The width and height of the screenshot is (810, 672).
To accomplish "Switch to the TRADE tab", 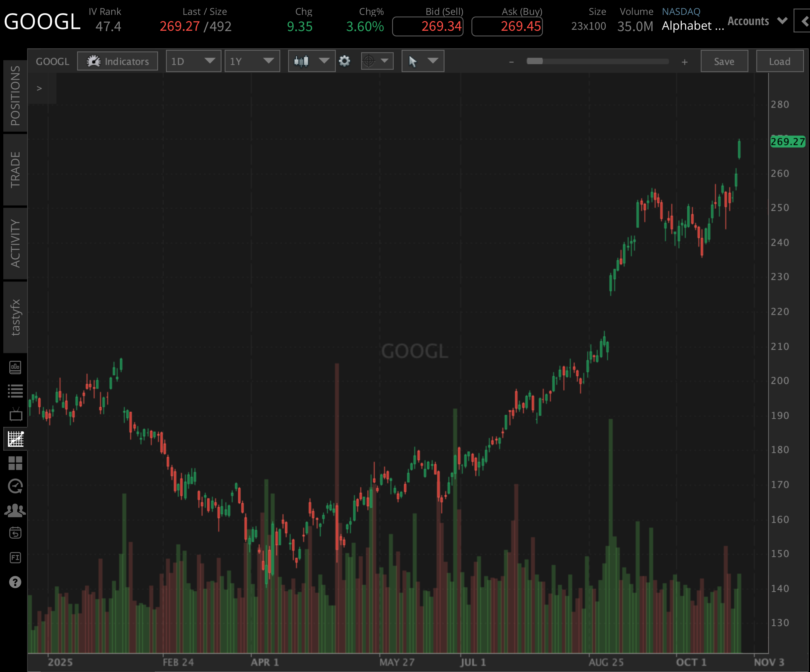I will (x=15, y=170).
